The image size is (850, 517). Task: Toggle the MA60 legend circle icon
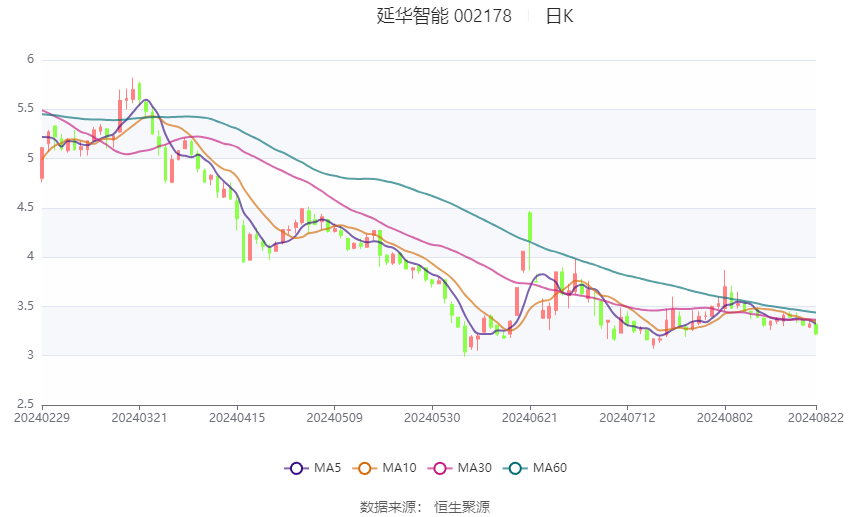coord(515,468)
